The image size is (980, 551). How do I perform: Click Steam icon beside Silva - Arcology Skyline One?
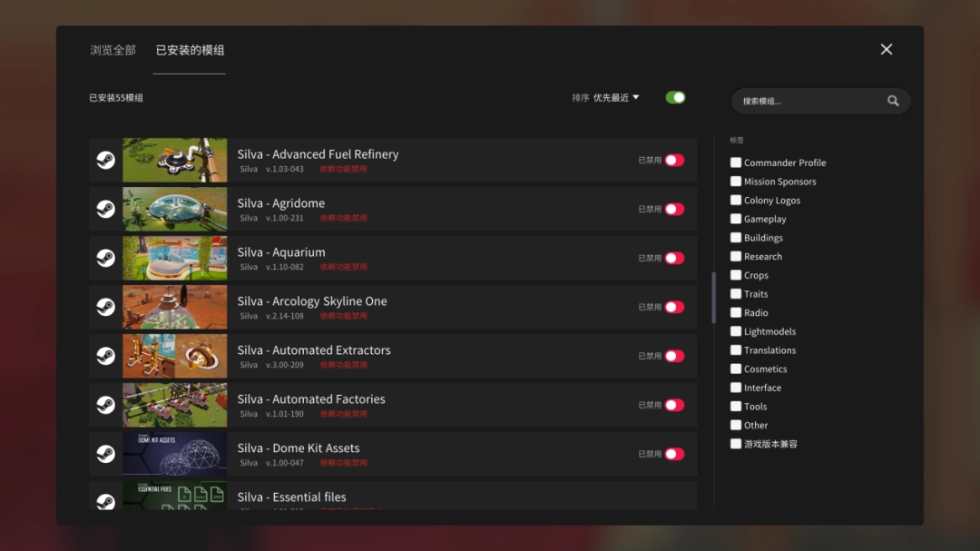[x=105, y=308]
